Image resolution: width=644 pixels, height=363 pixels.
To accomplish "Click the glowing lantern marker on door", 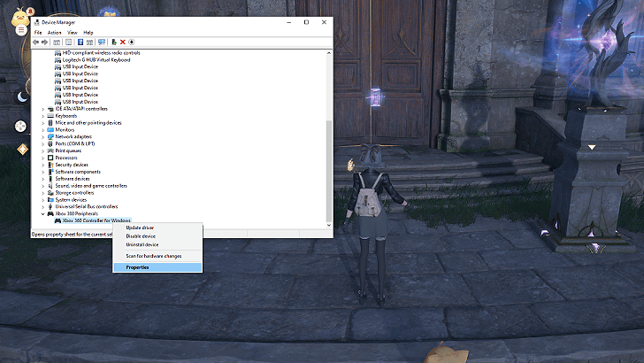I will [375, 97].
